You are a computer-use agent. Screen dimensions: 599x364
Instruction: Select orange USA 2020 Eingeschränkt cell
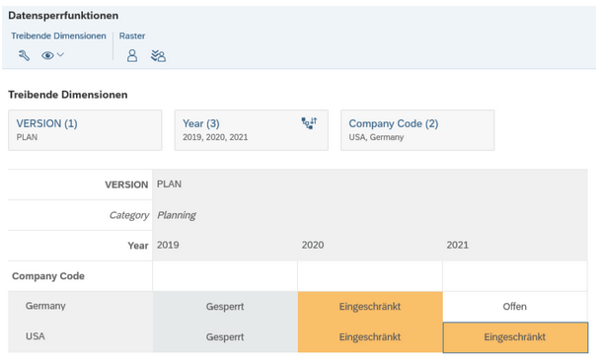pyautogui.click(x=370, y=337)
